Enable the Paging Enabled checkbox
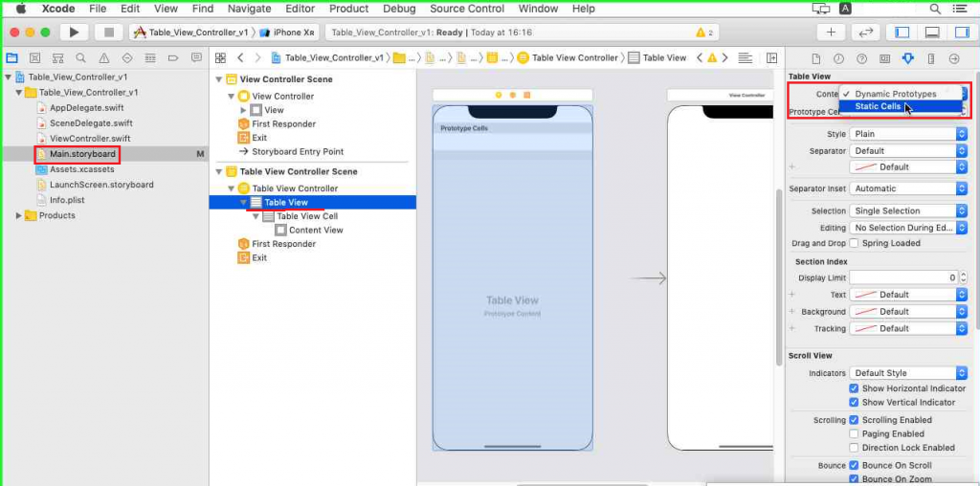The width and height of the screenshot is (980, 486). pyautogui.click(x=854, y=433)
